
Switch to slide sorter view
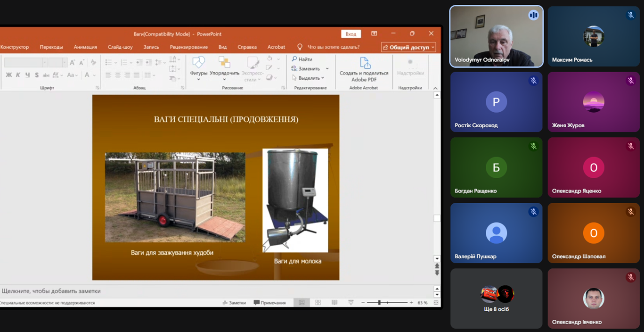coord(318,303)
